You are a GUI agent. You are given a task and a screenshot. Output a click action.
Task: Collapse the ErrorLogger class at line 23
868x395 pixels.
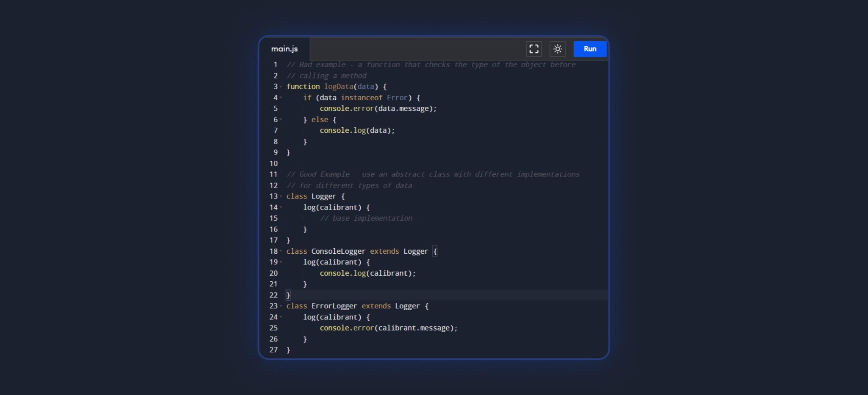pyautogui.click(x=281, y=306)
